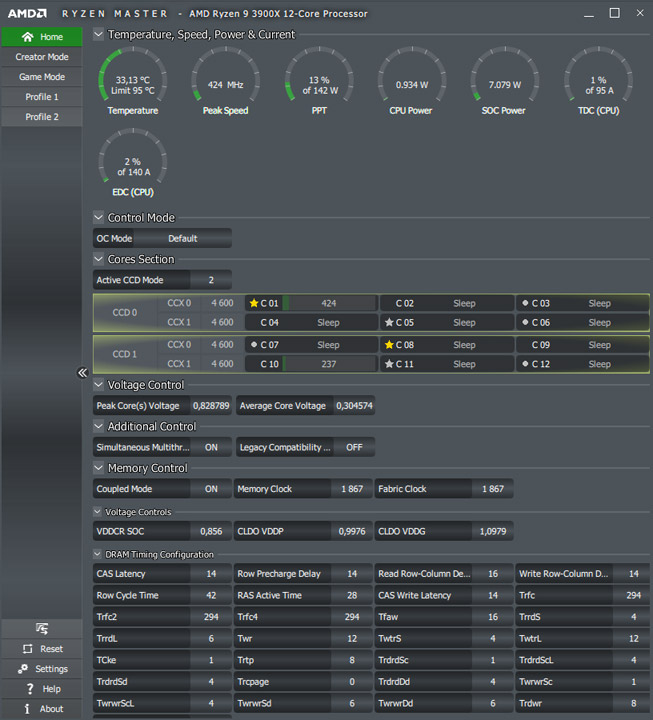Collapse the Voltage Controls subsection

pos(97,512)
